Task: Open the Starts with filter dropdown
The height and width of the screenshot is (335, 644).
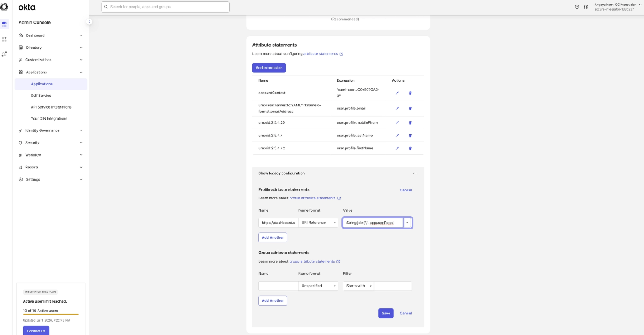Action: (x=358, y=286)
